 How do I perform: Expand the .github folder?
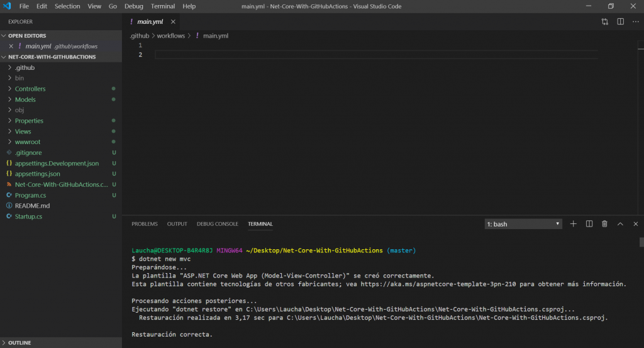click(9, 67)
